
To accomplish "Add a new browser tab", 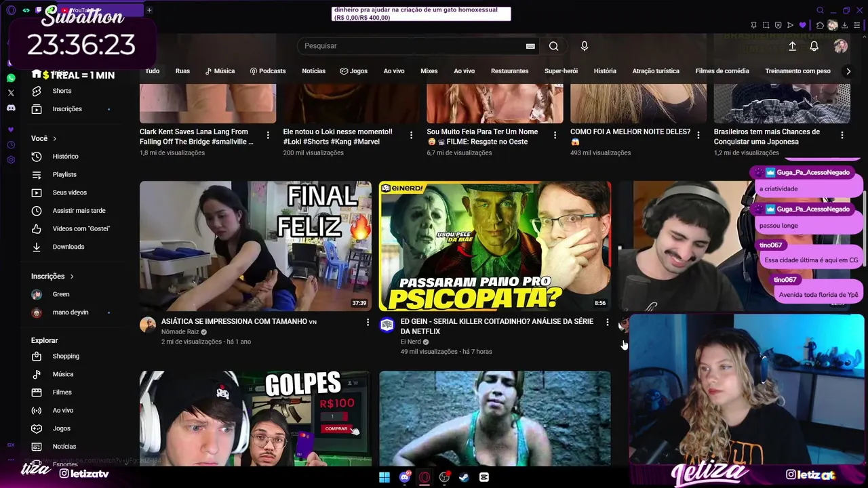I will [x=149, y=10].
